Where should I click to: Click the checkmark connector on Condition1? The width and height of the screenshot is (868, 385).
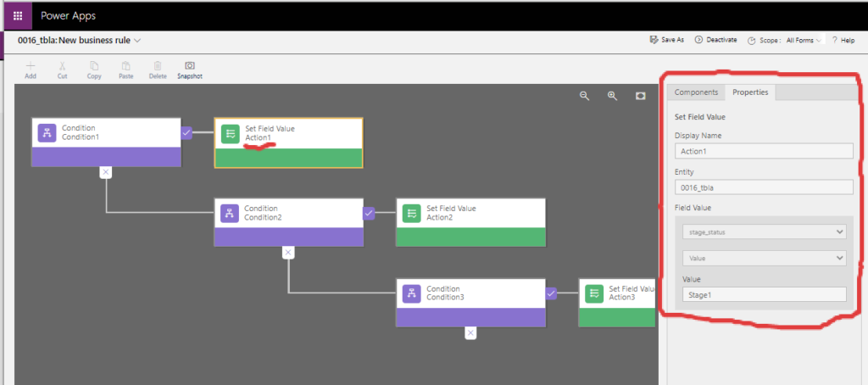click(x=186, y=133)
